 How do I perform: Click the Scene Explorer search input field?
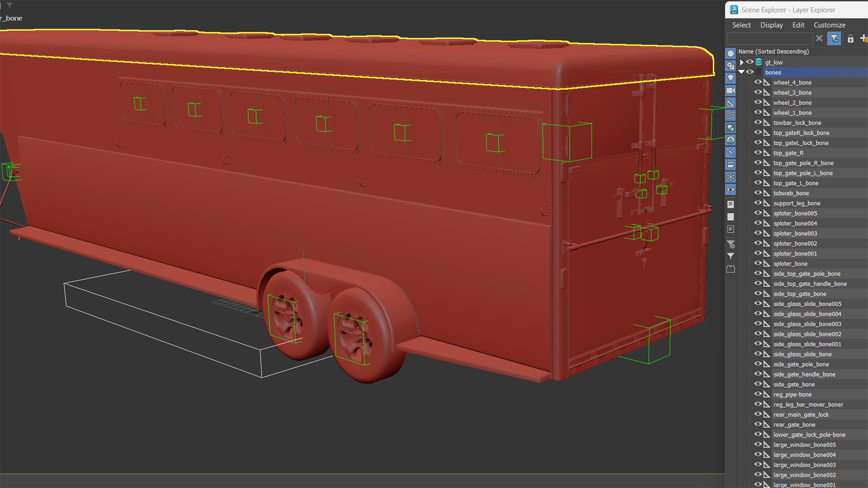(769, 38)
